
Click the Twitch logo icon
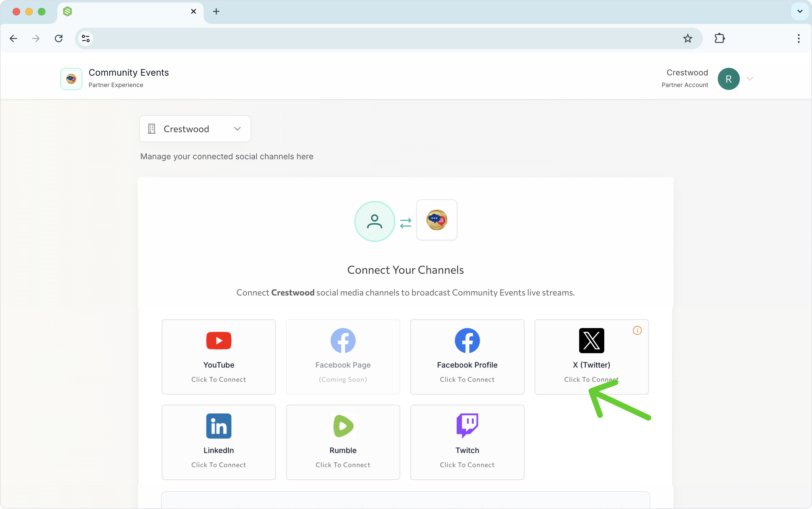click(467, 426)
